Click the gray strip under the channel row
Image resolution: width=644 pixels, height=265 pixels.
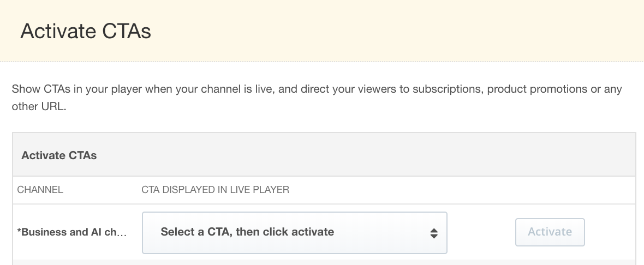324,262
